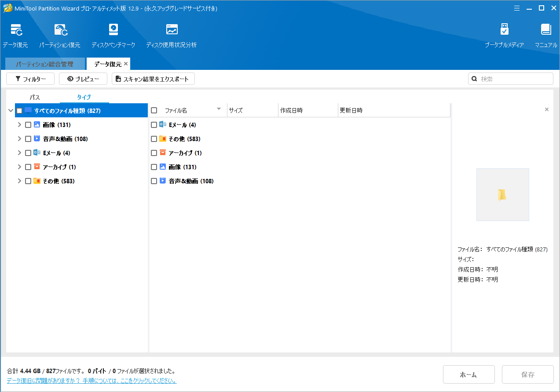Expand the アーカイブ tree node
This screenshot has width=560, height=392.
pyautogui.click(x=19, y=167)
